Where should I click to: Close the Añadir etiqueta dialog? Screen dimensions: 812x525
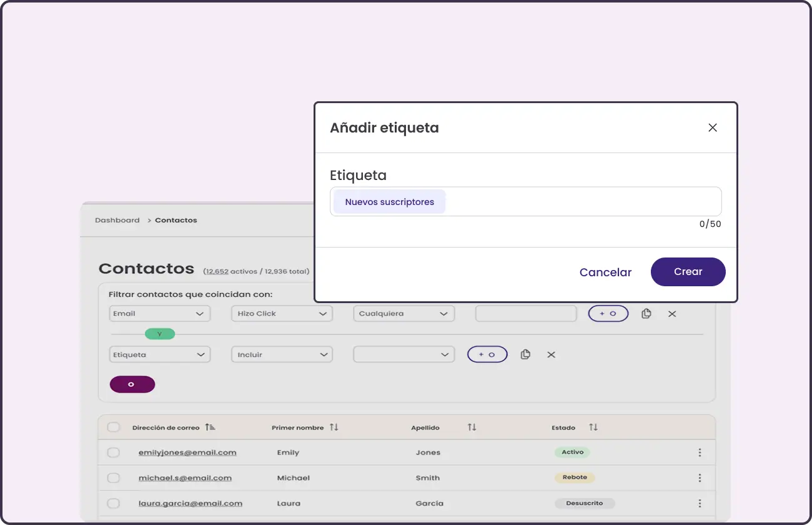point(712,127)
